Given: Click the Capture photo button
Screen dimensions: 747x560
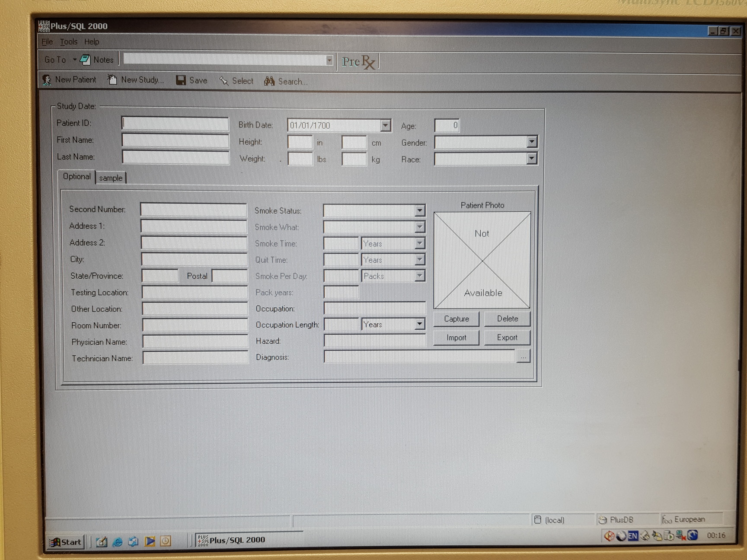Looking at the screenshot, I should 456,319.
